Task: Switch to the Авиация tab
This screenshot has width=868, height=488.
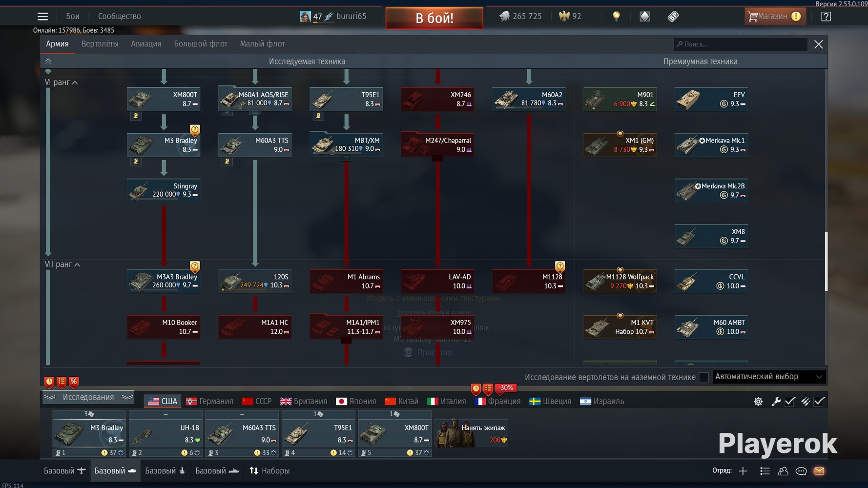Action: [146, 44]
